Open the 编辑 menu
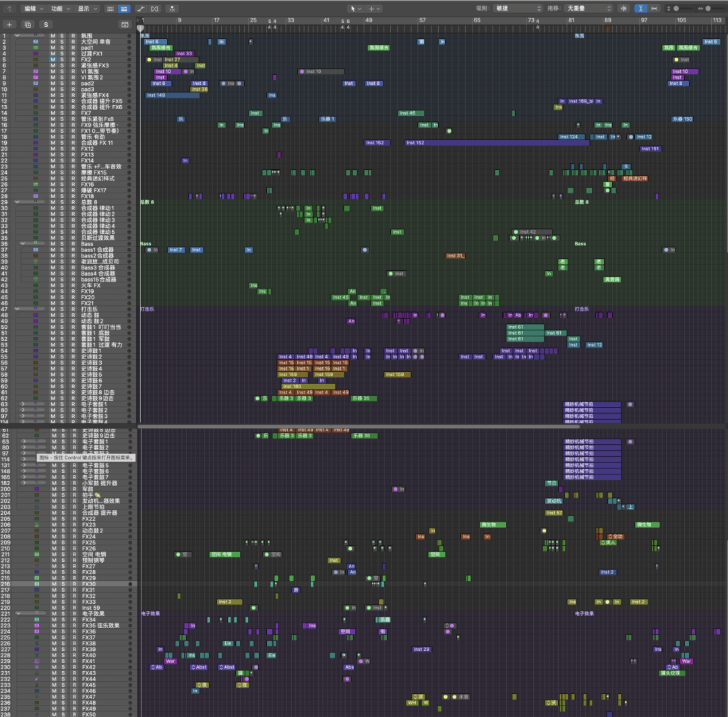Image resolution: width=728 pixels, height=717 pixels. (x=33, y=8)
